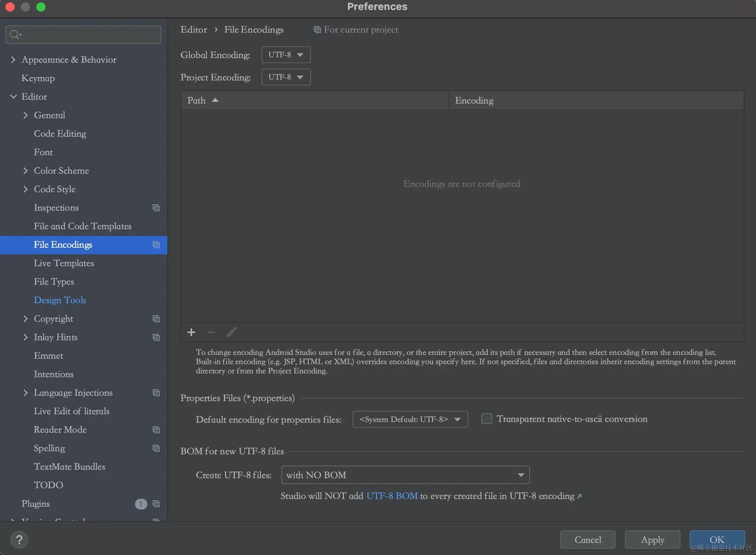756x555 pixels.
Task: Enable Transparent native-to-ascii conversion checkbox
Action: (x=487, y=419)
